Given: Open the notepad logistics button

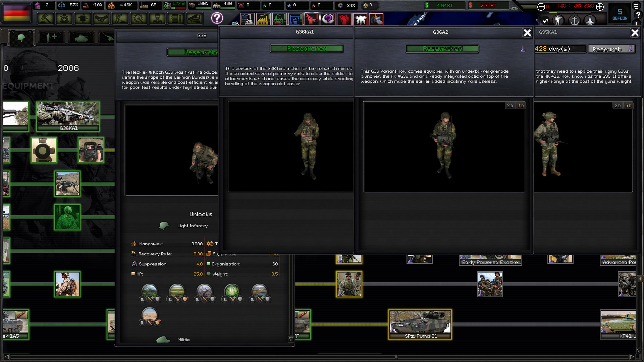Looking at the screenshot, I should point(176,19).
